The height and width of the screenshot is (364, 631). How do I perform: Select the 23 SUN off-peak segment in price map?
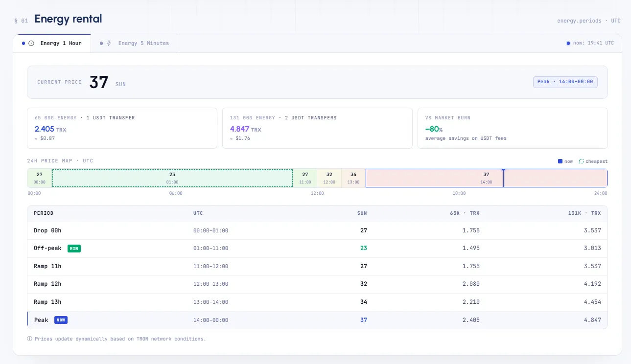pos(172,178)
